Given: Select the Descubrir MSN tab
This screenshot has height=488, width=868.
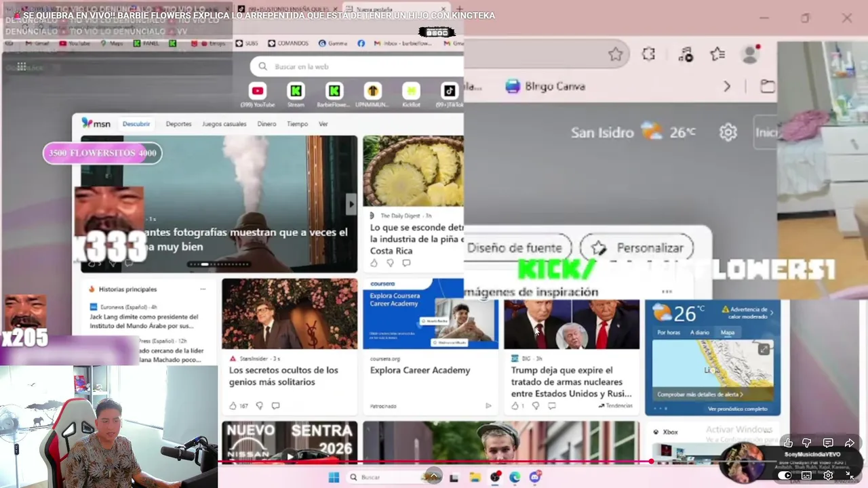Looking at the screenshot, I should tap(136, 124).
